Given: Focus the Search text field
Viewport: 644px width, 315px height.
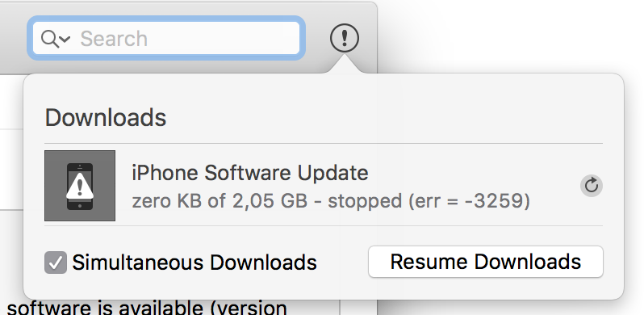Looking at the screenshot, I should [x=166, y=38].
